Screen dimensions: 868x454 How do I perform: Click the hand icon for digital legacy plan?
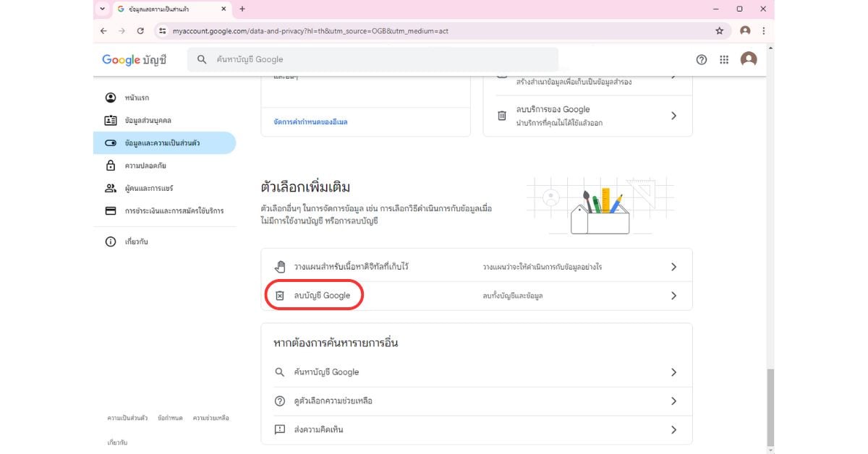pos(281,267)
